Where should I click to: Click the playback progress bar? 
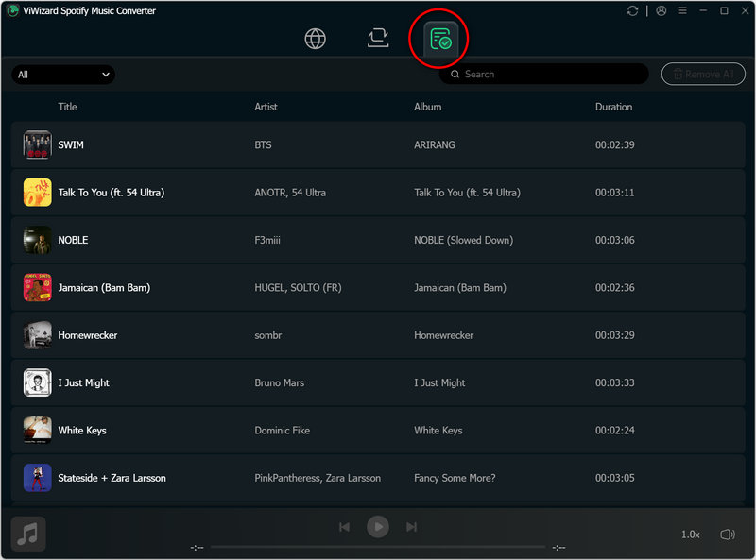(x=378, y=547)
